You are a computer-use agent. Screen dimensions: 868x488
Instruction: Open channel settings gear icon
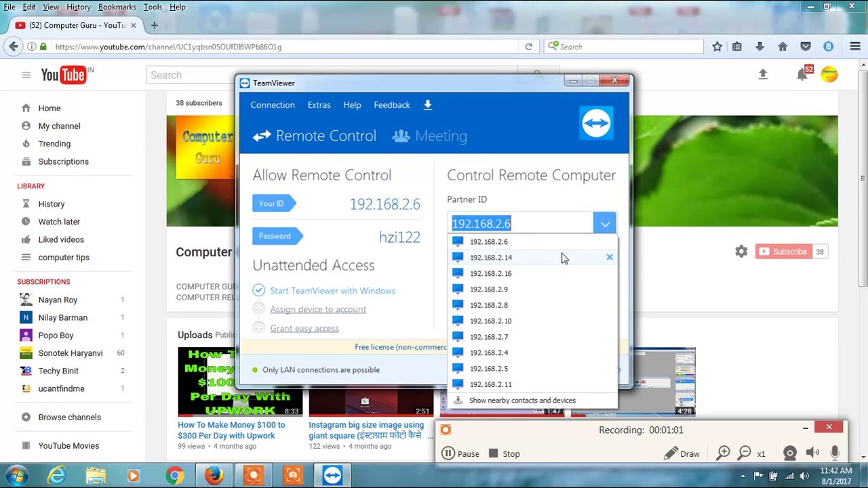(741, 251)
